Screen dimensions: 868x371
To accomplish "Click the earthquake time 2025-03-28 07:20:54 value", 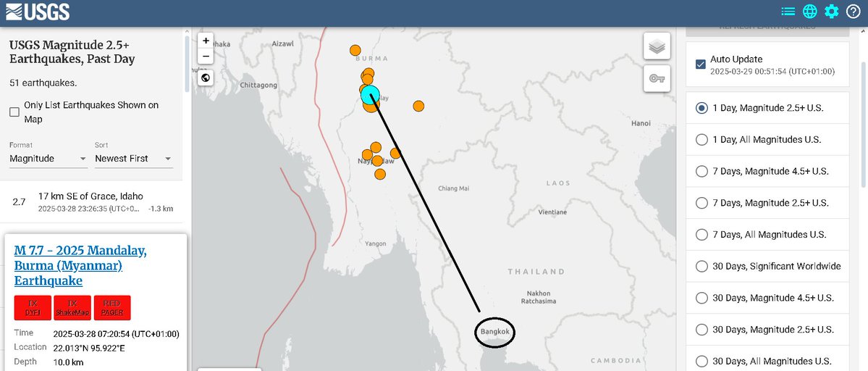I will [x=117, y=335].
